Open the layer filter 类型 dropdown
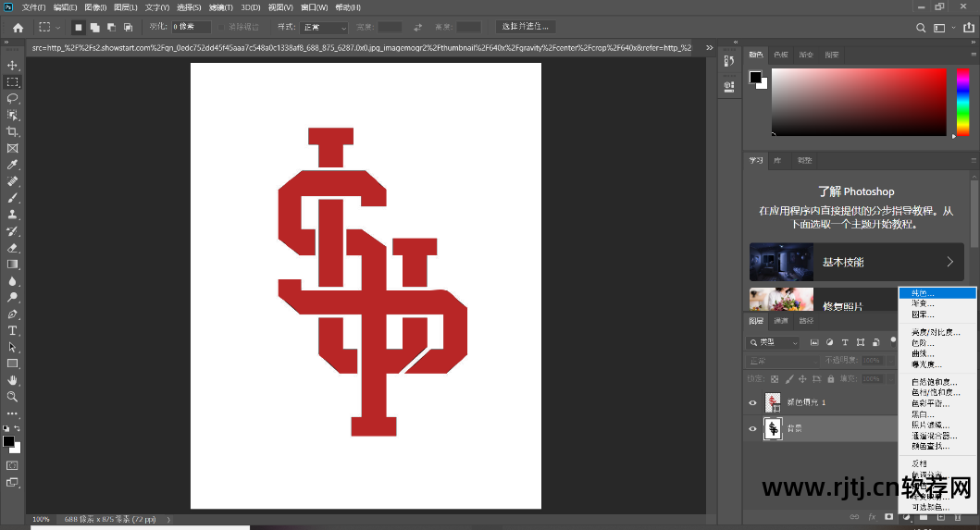This screenshot has width=980, height=530. click(x=773, y=342)
